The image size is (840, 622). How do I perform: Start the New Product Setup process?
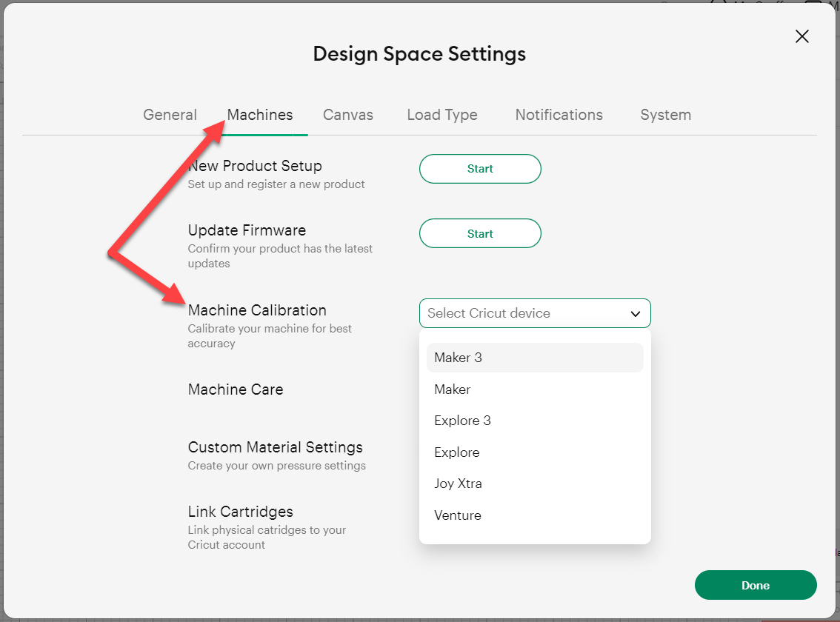click(480, 169)
